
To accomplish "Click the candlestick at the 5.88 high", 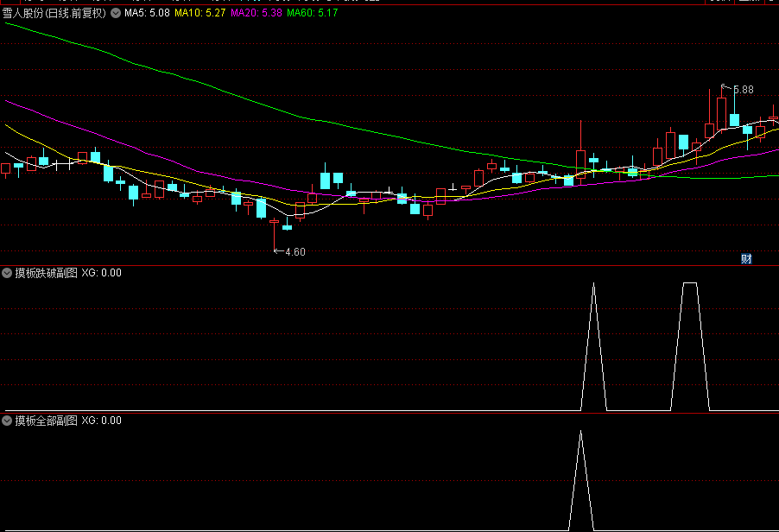I will (721, 112).
